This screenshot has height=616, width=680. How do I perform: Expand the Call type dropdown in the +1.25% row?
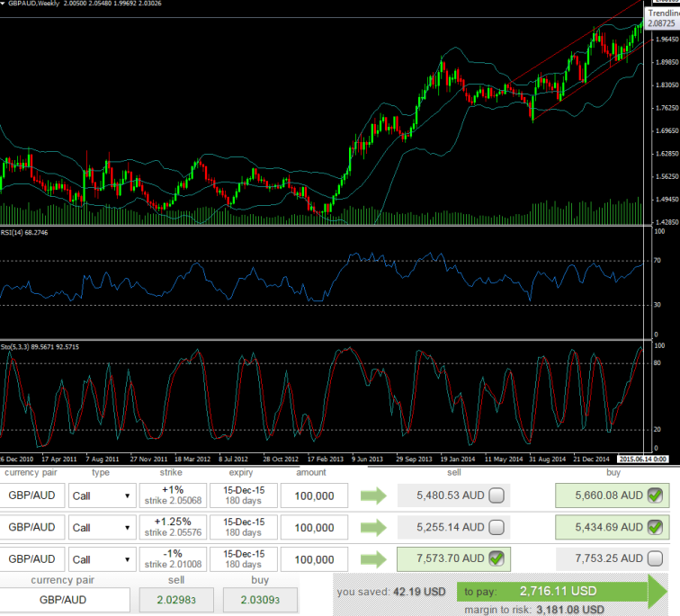click(101, 527)
